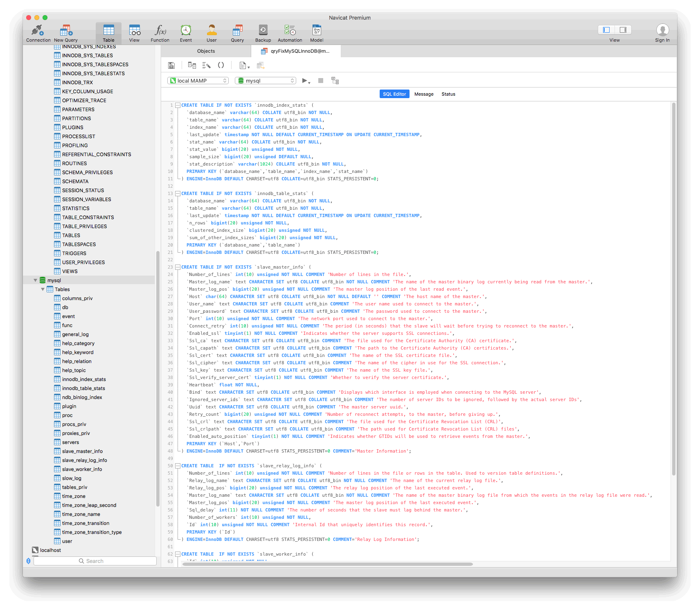Image resolution: width=700 pixels, height=610 pixels.
Task: Open the text document dropdown icon
Action: pos(244,65)
